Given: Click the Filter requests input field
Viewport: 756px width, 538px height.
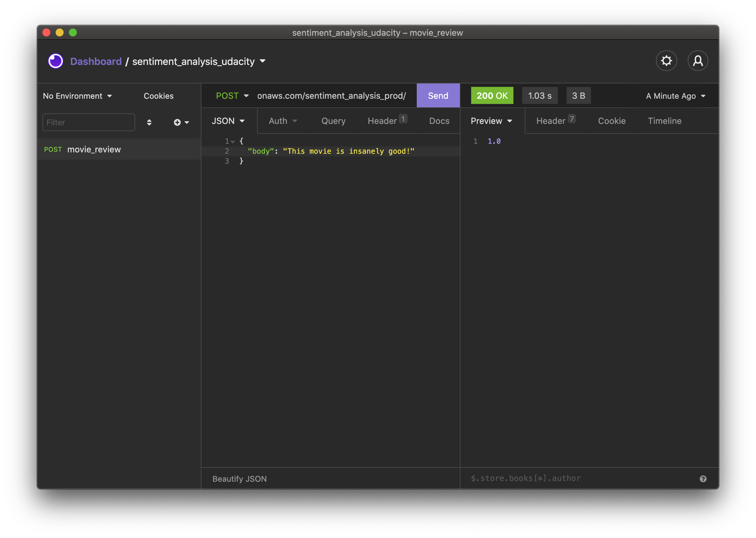Looking at the screenshot, I should [x=88, y=122].
